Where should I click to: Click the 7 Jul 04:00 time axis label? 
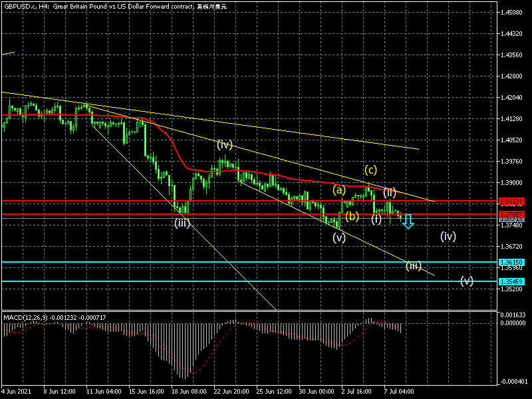pyautogui.click(x=399, y=392)
